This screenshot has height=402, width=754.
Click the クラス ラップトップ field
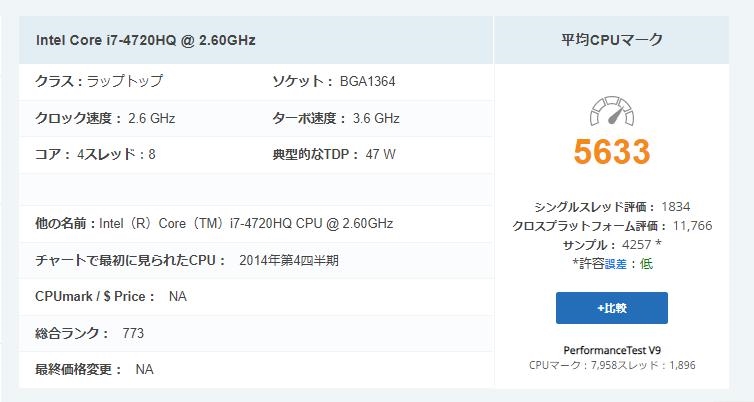pyautogui.click(x=99, y=81)
